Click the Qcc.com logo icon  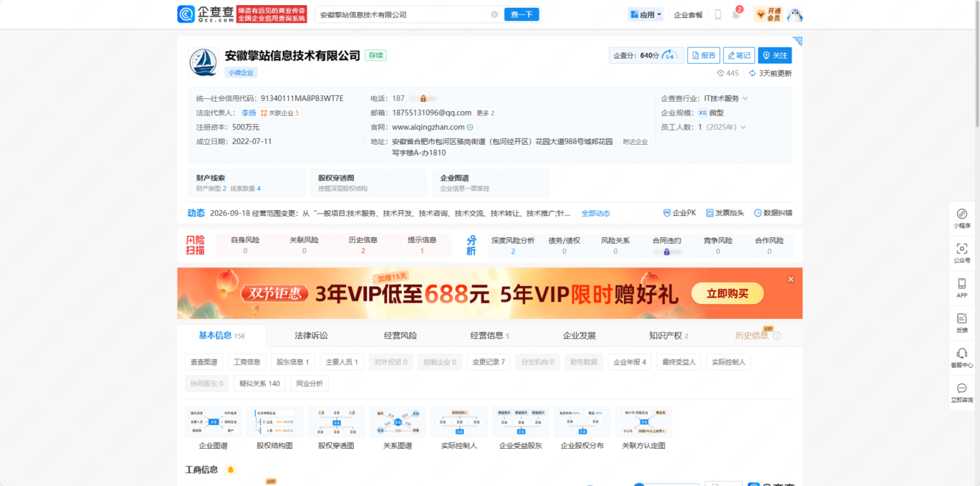186,15
